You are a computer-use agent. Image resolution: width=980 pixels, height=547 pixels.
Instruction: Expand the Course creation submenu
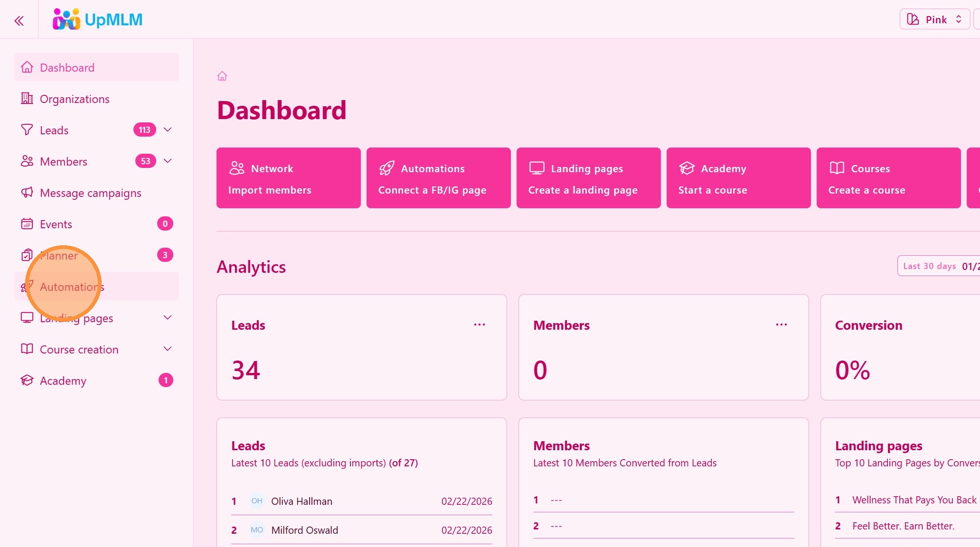coord(168,349)
